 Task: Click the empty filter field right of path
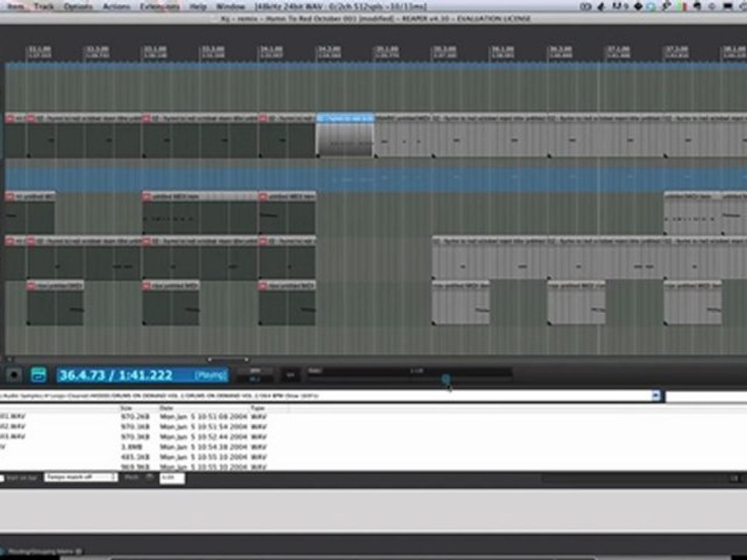706,396
